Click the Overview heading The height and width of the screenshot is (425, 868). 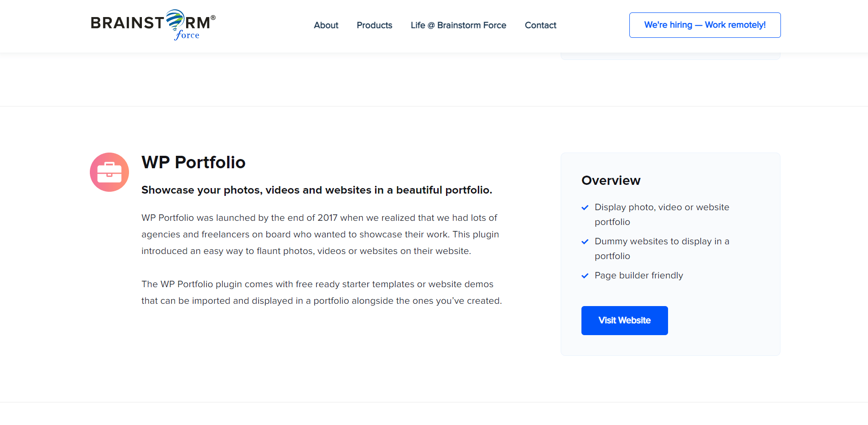(x=611, y=180)
